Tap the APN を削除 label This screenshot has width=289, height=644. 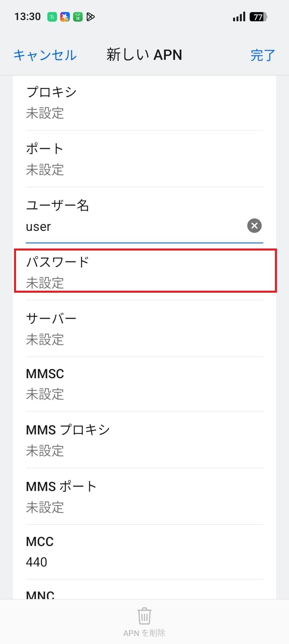[144, 633]
